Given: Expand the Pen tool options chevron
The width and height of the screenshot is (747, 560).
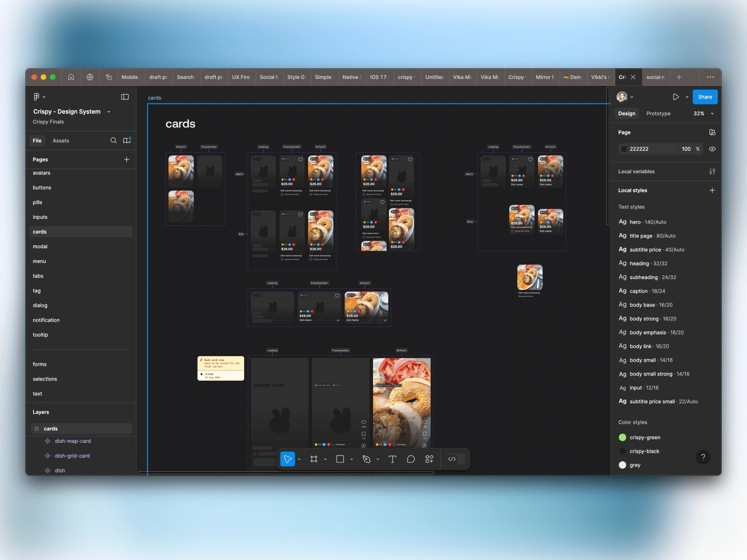Looking at the screenshot, I should pyautogui.click(x=378, y=459).
